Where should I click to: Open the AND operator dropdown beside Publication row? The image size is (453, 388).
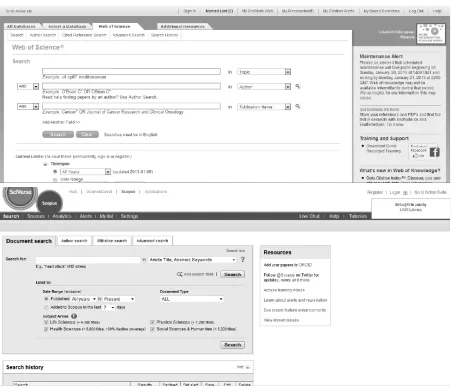pos(28,106)
